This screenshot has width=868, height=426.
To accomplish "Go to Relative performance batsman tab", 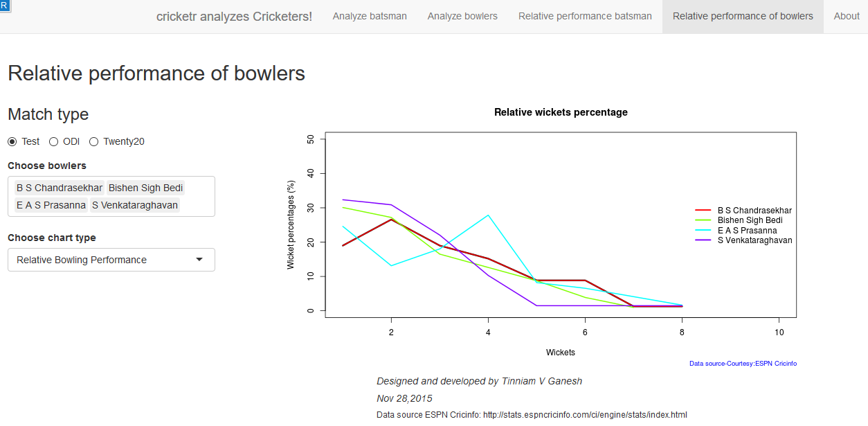I will tap(585, 16).
